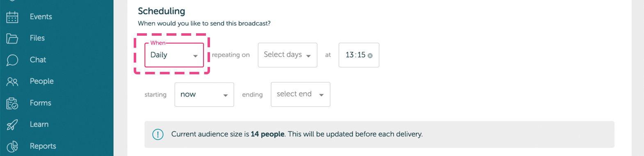The image size is (644, 156).
Task: Open the select end dropdown
Action: click(301, 94)
